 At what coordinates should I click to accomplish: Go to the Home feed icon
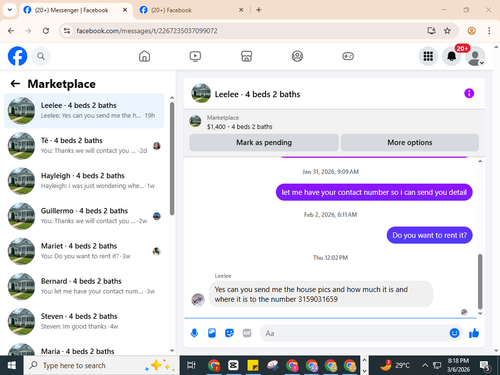click(144, 56)
